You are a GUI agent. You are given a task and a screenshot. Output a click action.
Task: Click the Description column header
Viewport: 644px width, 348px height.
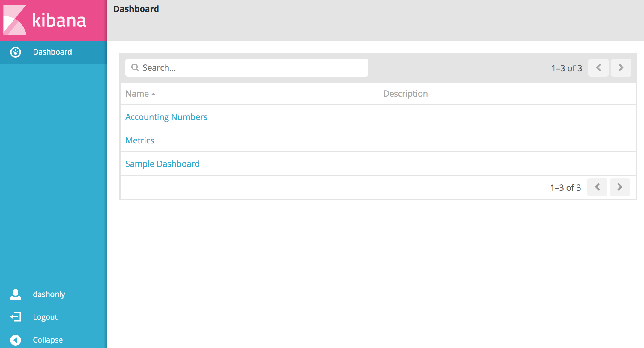405,94
